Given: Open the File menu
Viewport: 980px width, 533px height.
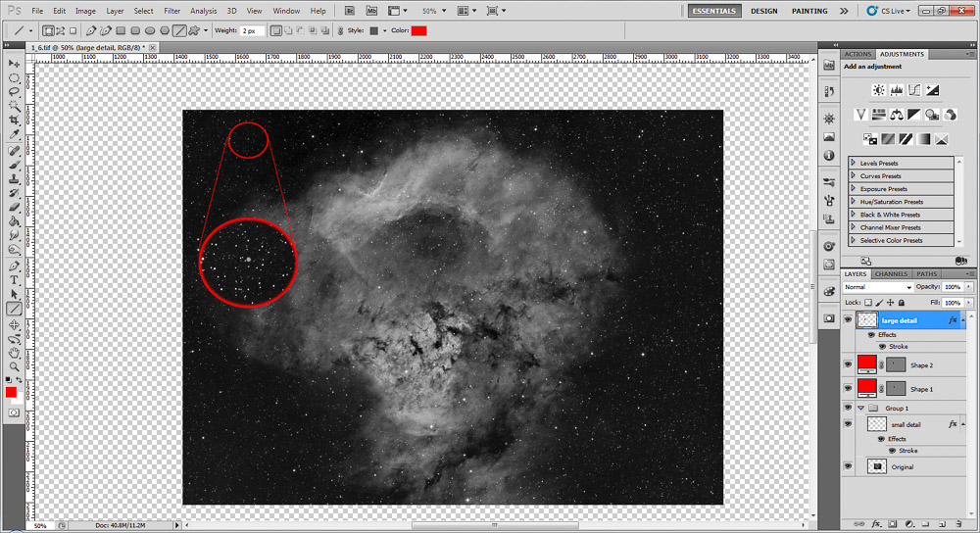Looking at the screenshot, I should click(37, 11).
